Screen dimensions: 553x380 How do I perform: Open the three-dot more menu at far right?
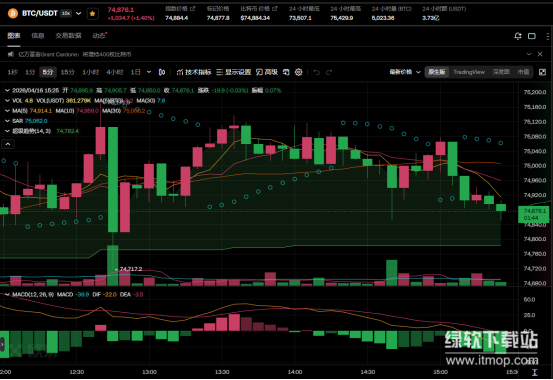point(547,36)
